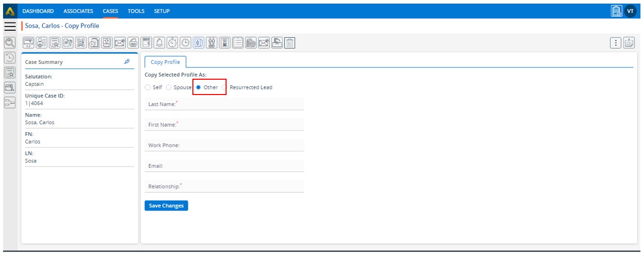The image size is (644, 256).
Task: Click the Last Name input field
Action: pyautogui.click(x=224, y=104)
